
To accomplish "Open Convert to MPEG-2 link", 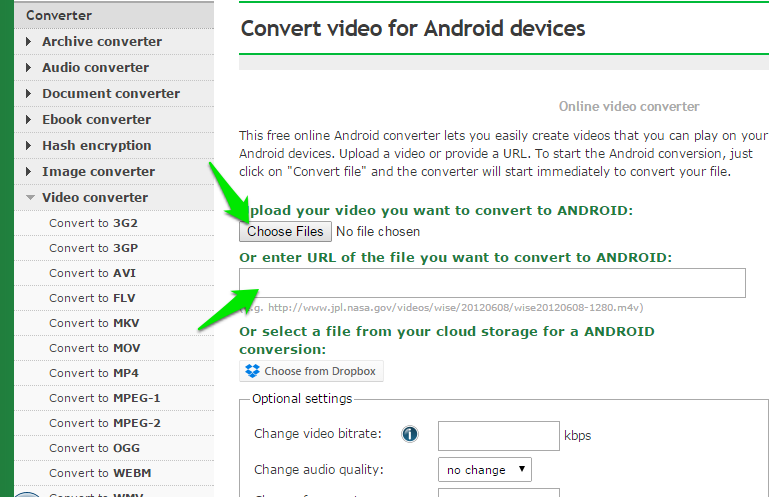I will tap(105, 423).
